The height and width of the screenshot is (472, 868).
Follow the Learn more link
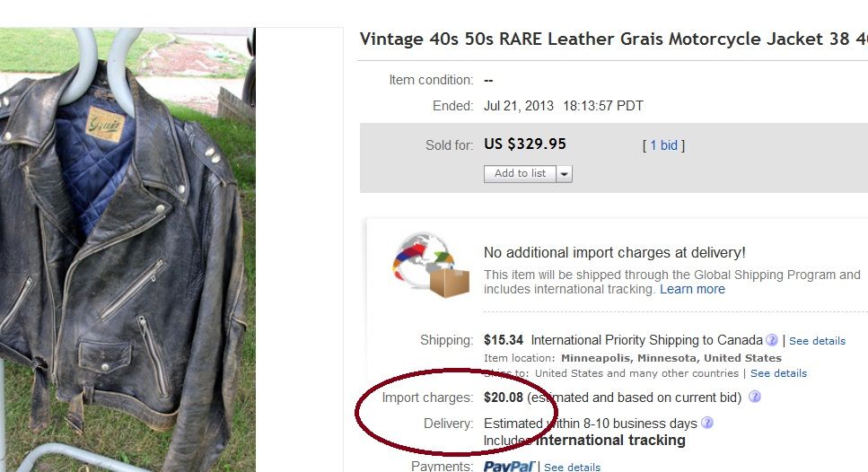point(692,289)
